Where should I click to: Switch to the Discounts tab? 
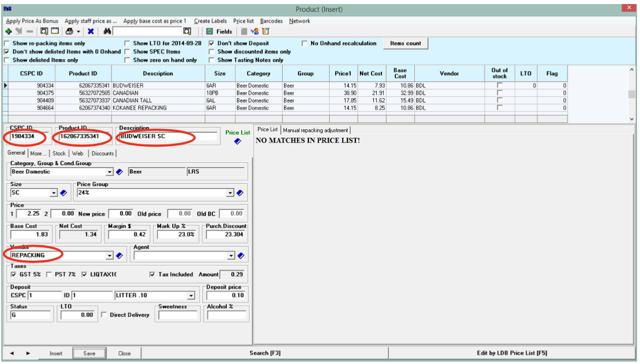(x=103, y=154)
